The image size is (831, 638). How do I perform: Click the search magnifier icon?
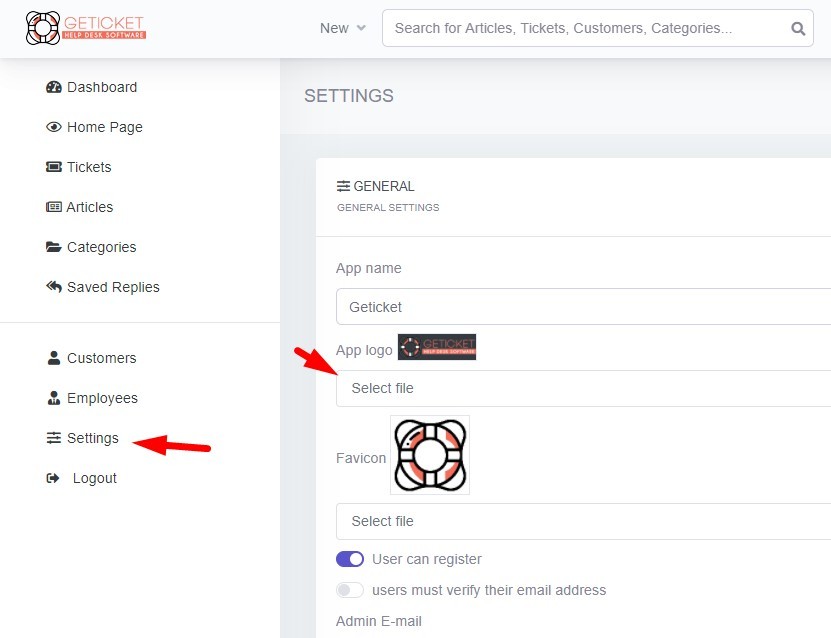coord(797,29)
